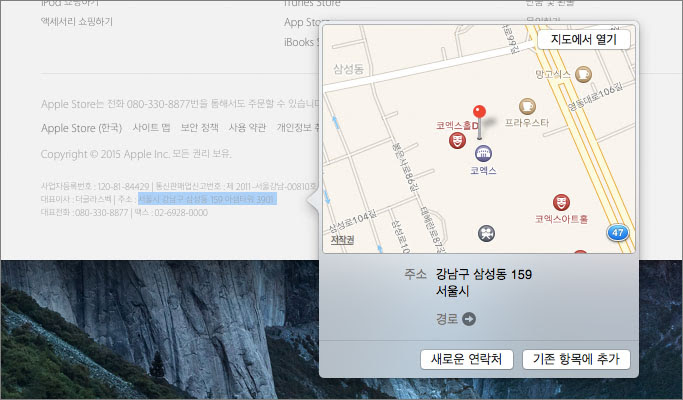Open the 사이트 맵 footer link
Screen dimensions: 683x400
151,128
